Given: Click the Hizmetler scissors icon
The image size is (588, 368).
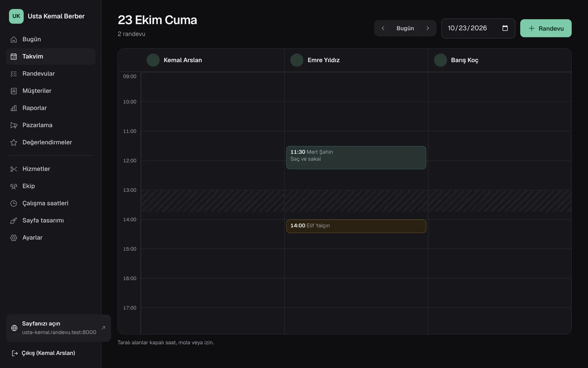Looking at the screenshot, I should coord(14,169).
